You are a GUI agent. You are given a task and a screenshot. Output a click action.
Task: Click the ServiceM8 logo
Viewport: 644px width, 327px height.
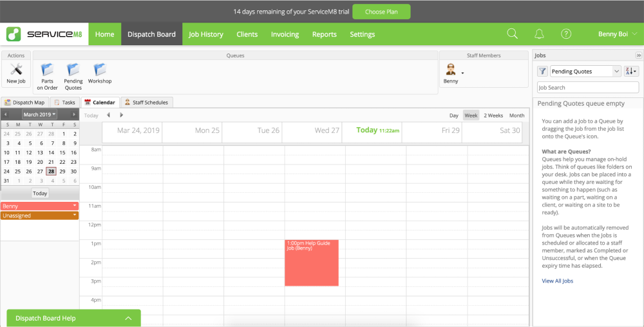[44, 34]
